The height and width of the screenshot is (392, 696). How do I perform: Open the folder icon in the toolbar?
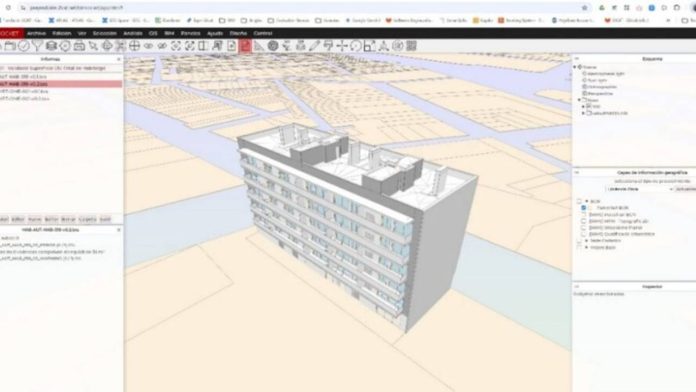coord(10,46)
